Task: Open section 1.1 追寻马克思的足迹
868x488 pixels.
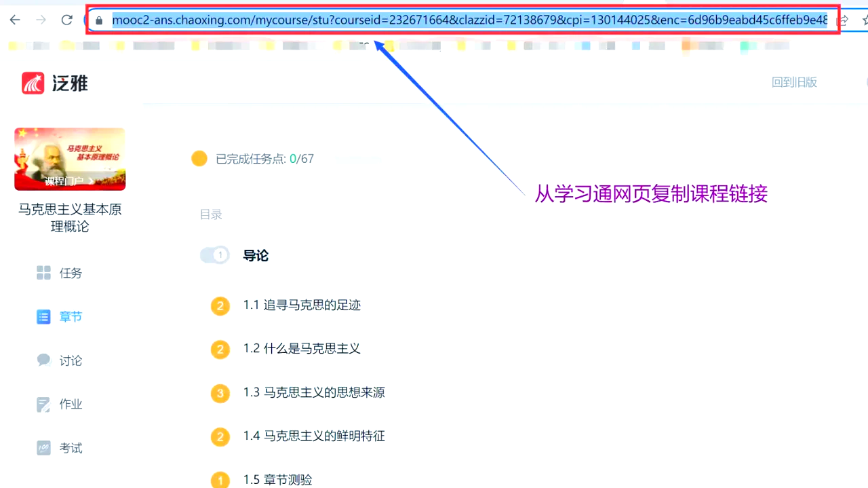Action: [302, 305]
